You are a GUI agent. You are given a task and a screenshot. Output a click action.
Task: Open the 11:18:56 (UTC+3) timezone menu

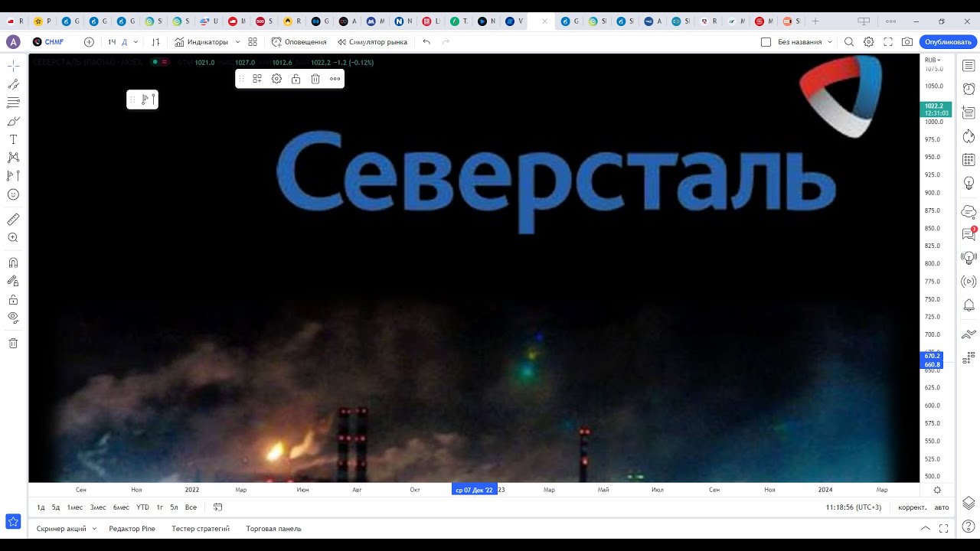[x=854, y=507]
